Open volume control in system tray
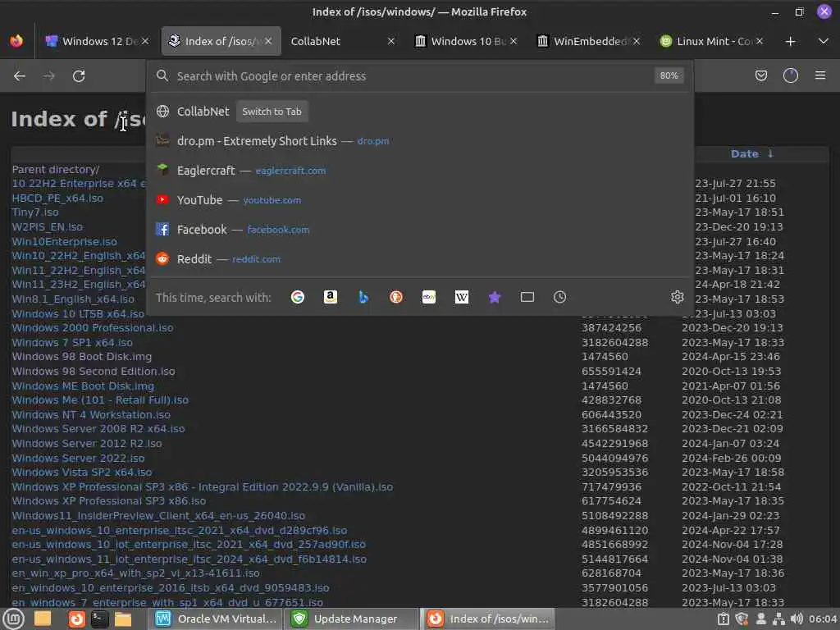 [x=797, y=619]
